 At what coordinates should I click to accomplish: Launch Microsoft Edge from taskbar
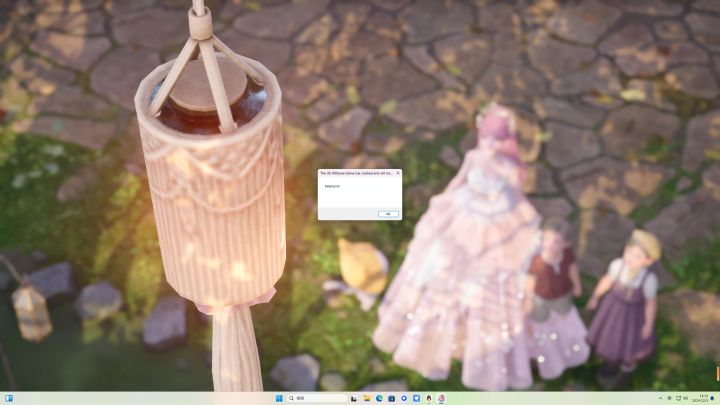[x=379, y=398]
